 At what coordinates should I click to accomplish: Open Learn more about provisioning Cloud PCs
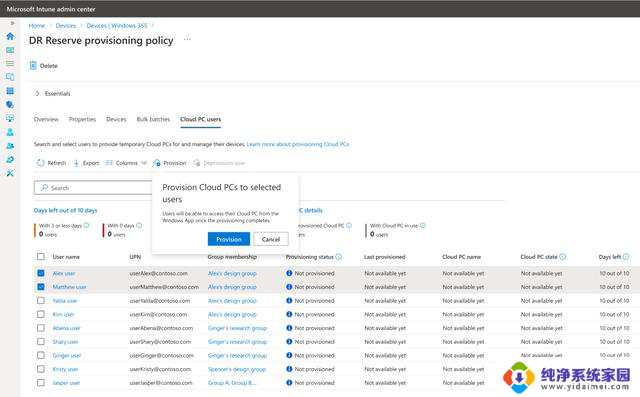click(x=298, y=144)
